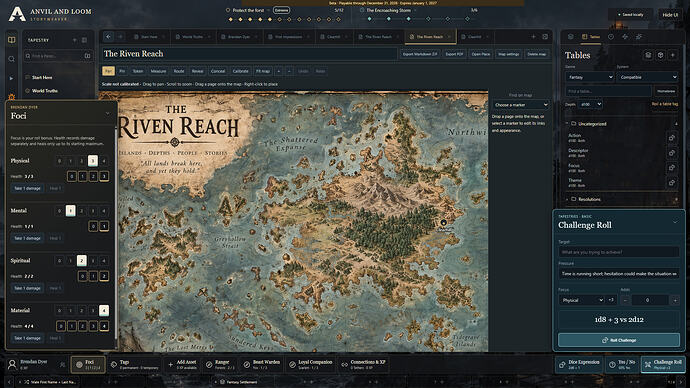Set Spiritual health box to 1
Viewport: 690px width, 388px height.
click(93, 276)
